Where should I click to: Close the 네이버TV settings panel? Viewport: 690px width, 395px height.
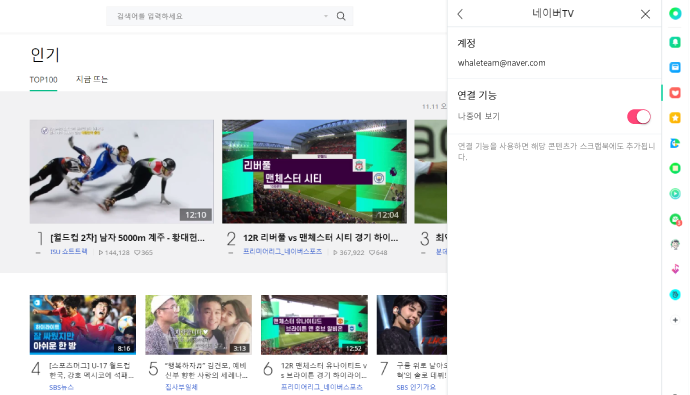point(645,14)
